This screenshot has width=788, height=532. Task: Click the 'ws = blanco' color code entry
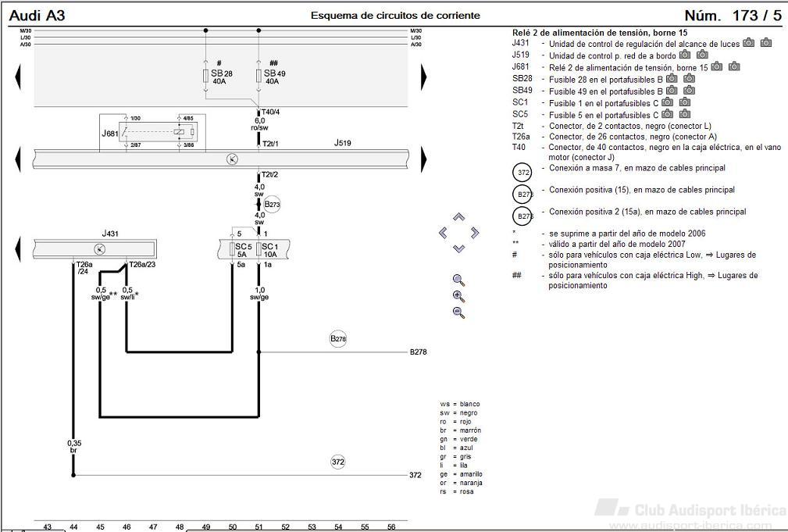click(460, 404)
